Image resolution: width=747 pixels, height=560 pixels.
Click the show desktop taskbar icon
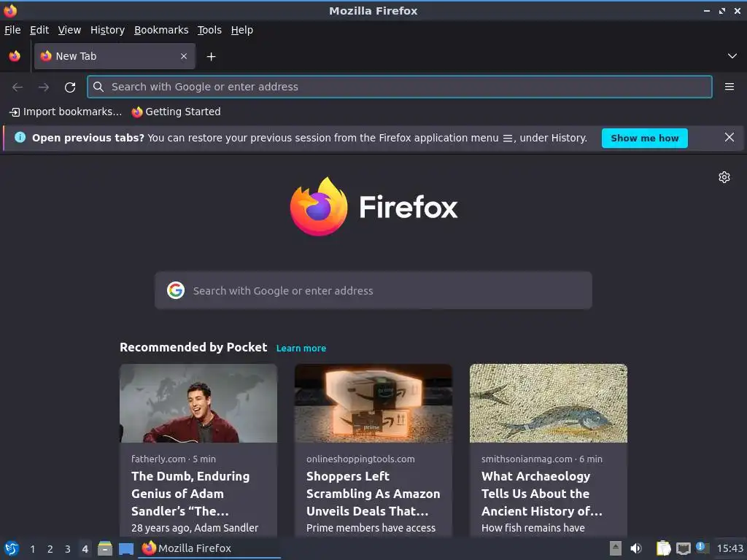click(x=126, y=548)
